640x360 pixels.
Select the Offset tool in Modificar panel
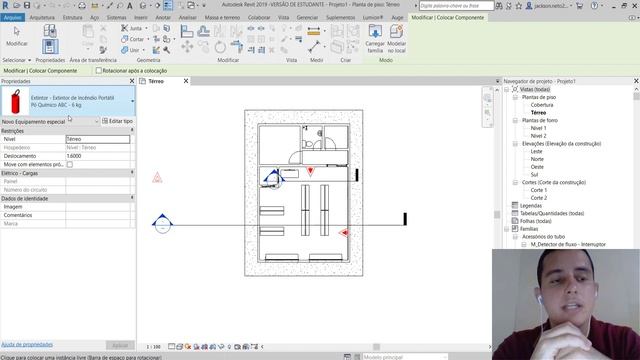coord(203,31)
